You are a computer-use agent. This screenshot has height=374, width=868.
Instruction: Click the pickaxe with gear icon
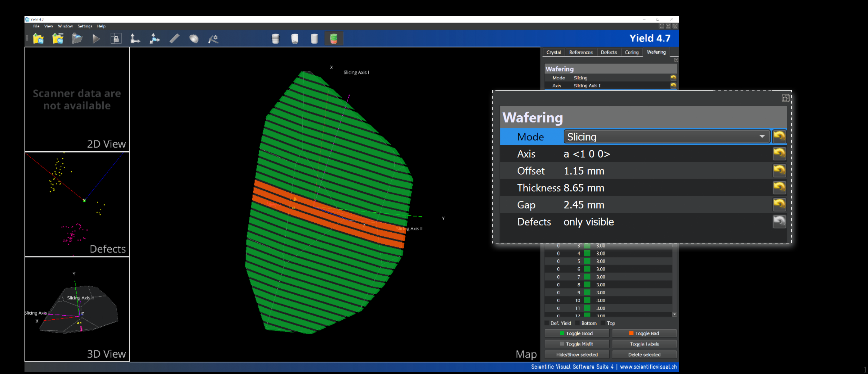tap(213, 39)
